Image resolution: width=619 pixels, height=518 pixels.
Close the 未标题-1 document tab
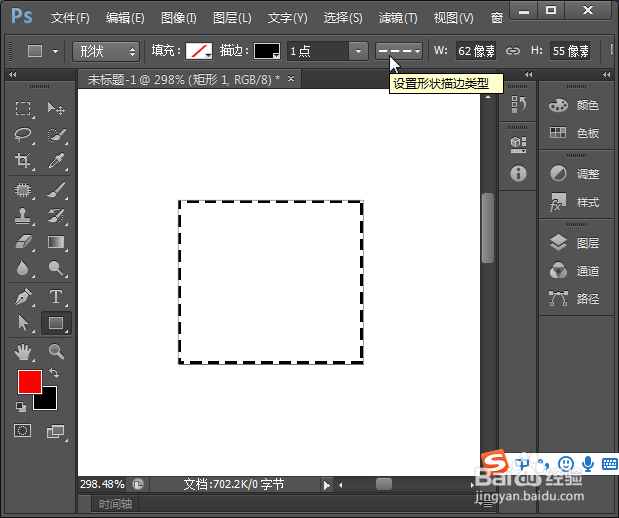[x=291, y=79]
